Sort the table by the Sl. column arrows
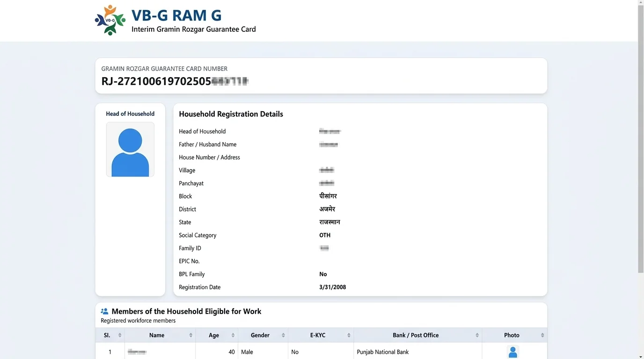The height and width of the screenshot is (359, 644). point(120,335)
